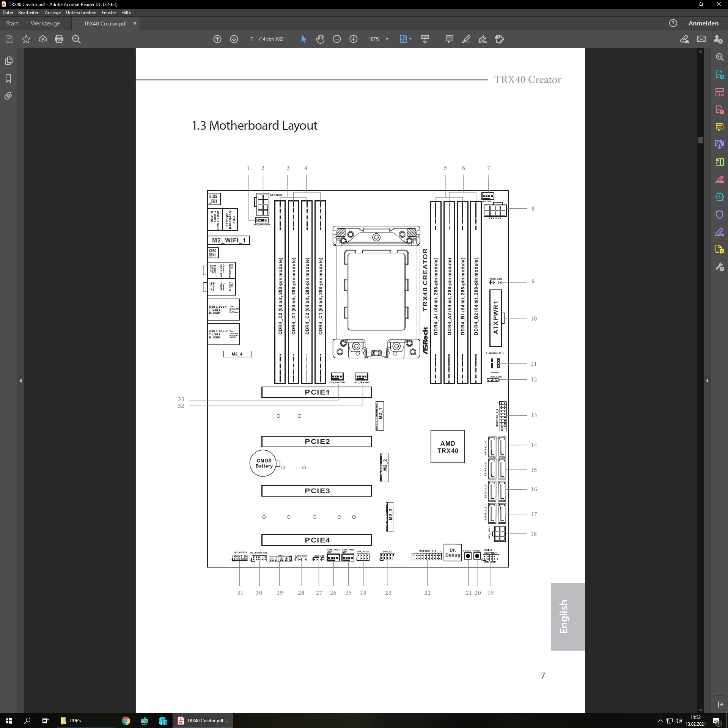Send the file by email
Image resolution: width=728 pixels, height=728 pixels.
[x=701, y=39]
